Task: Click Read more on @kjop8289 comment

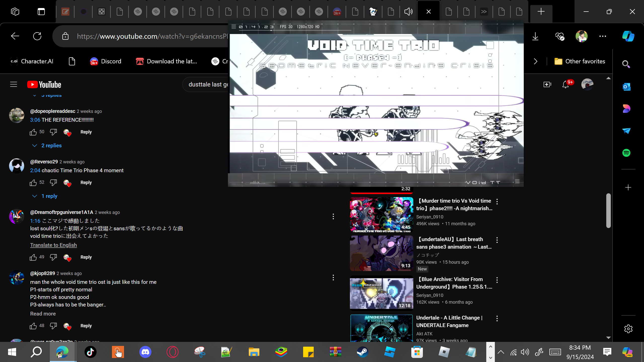Action: (x=43, y=314)
